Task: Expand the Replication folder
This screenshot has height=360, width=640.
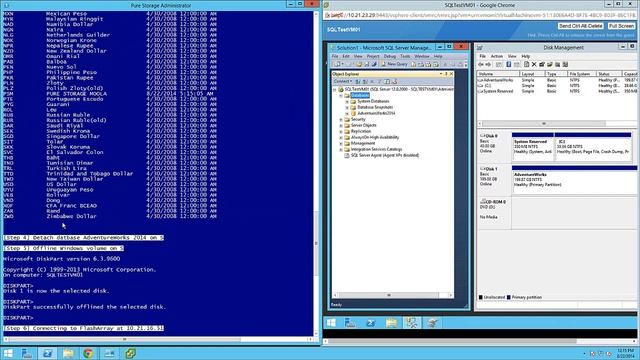Action: coord(341,131)
